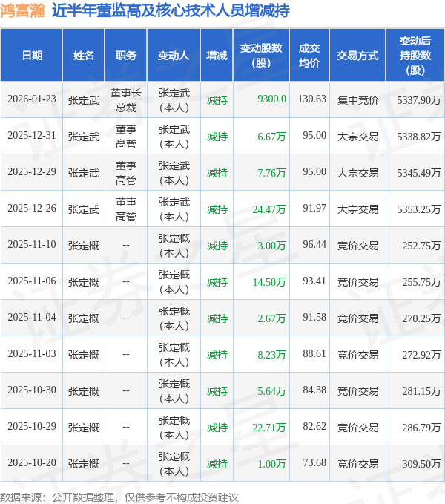Click average price 91.58
The height and width of the screenshot is (504, 445).
(x=314, y=317)
